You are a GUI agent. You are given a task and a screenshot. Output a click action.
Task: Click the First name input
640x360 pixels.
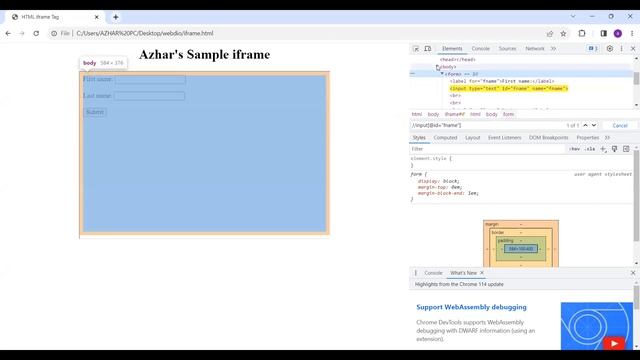[151, 80]
